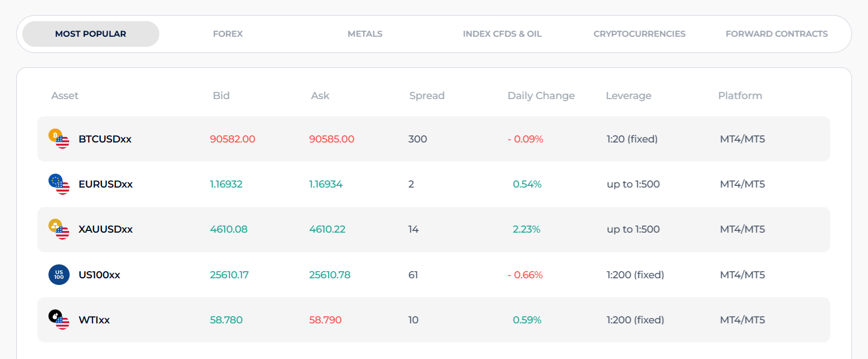
Task: Click the spread value 300
Action: pyautogui.click(x=418, y=139)
